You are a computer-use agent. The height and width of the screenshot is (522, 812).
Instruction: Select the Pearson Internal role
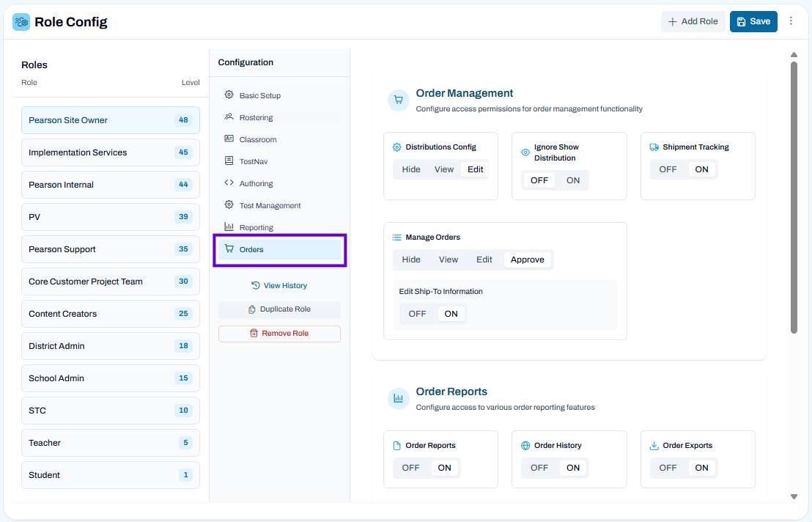coord(111,185)
